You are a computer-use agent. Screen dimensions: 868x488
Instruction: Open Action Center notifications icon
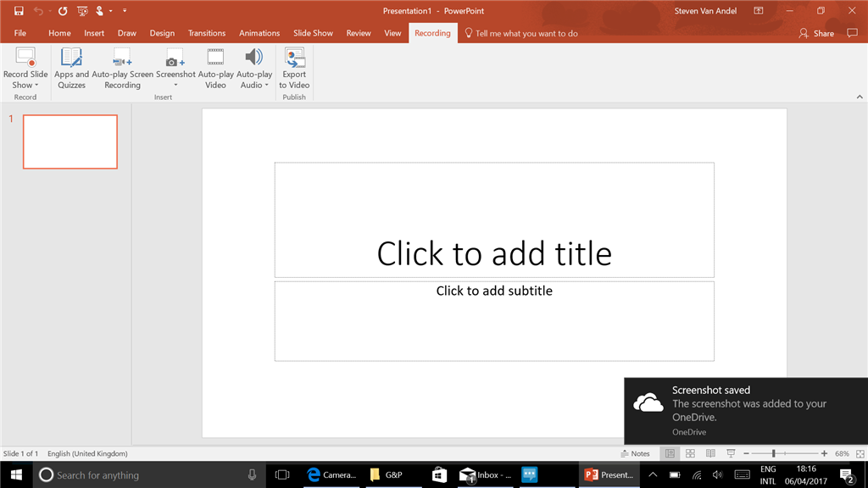(x=847, y=474)
